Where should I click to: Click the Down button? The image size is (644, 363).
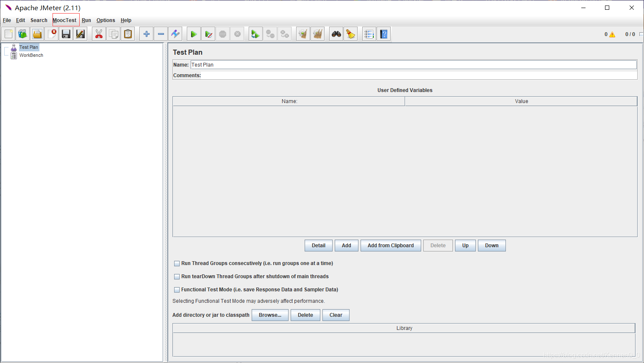click(492, 246)
